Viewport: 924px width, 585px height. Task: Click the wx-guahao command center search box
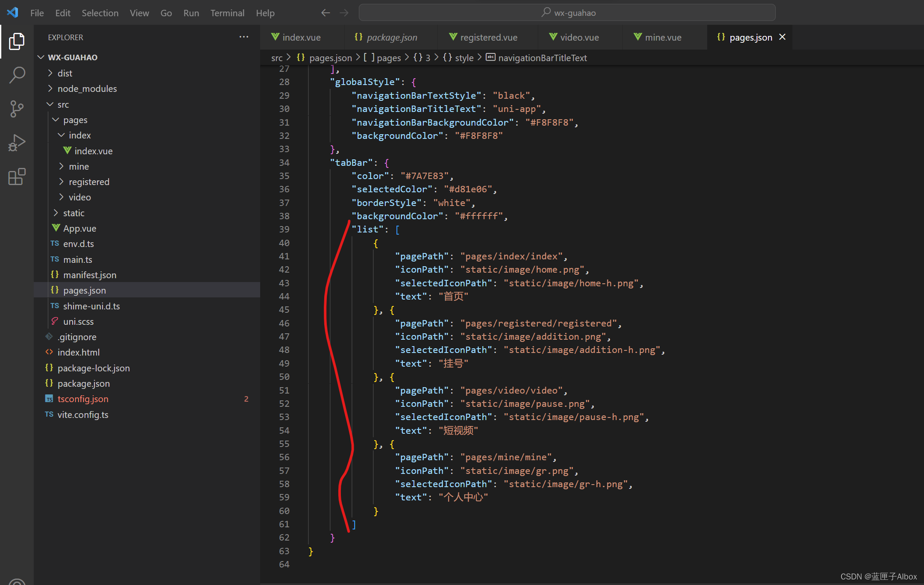(x=567, y=13)
